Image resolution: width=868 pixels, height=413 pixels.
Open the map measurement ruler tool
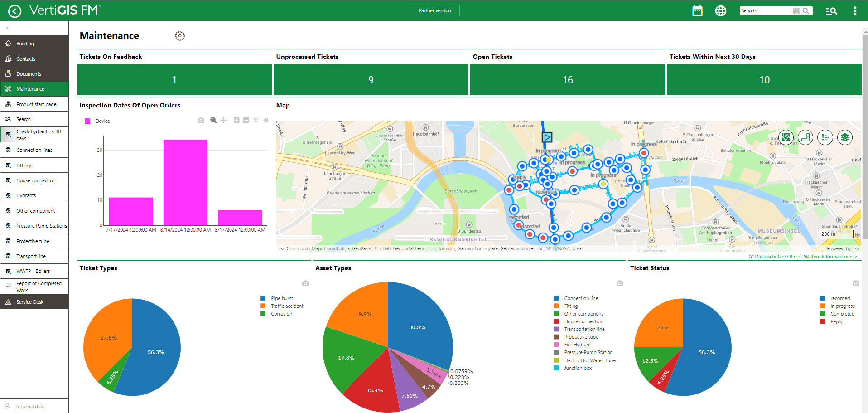coord(805,137)
